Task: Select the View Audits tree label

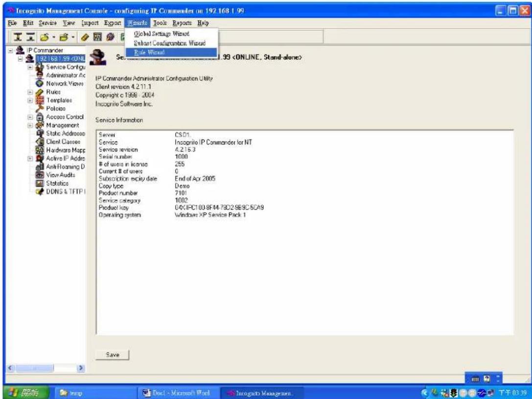Action: click(60, 175)
